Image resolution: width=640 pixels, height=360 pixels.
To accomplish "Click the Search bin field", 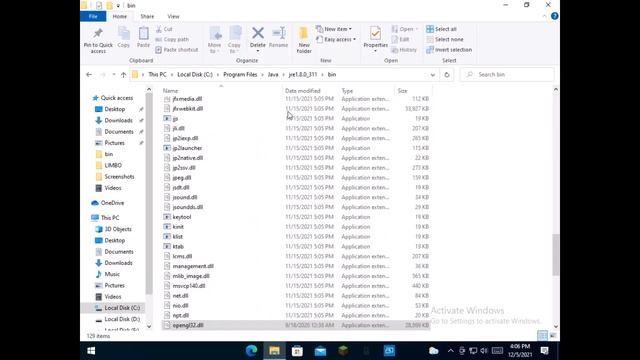I will 507,75.
